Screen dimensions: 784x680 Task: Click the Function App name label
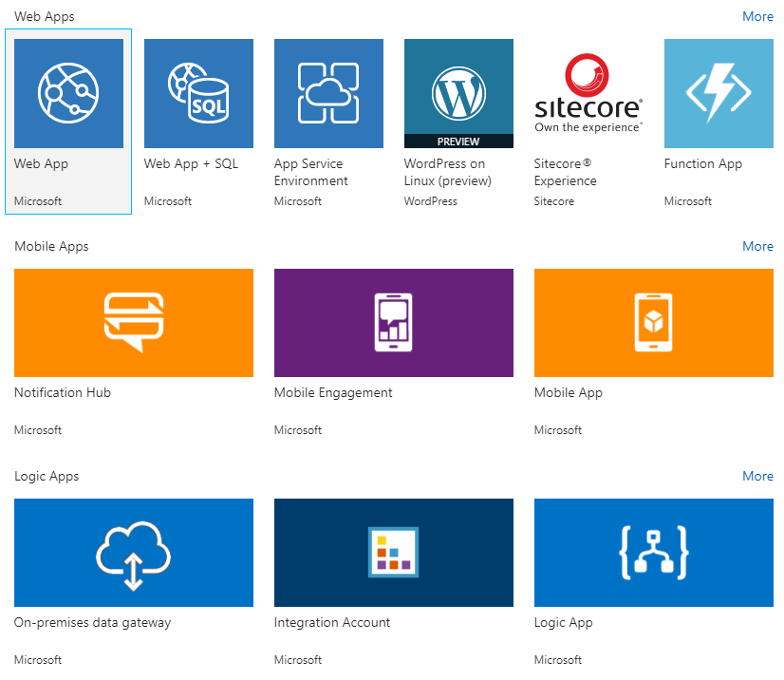pos(702,163)
